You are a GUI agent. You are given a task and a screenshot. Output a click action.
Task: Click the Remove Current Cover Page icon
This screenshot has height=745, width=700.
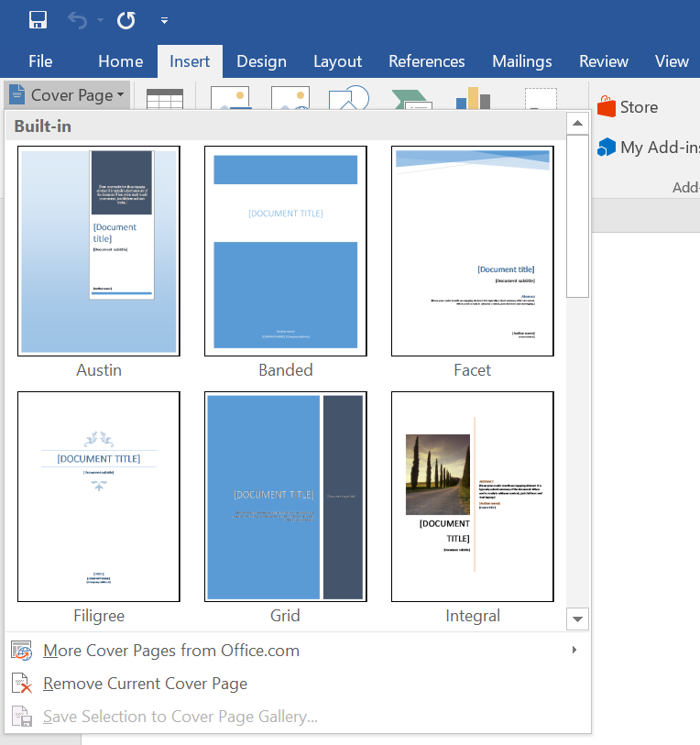point(22,684)
